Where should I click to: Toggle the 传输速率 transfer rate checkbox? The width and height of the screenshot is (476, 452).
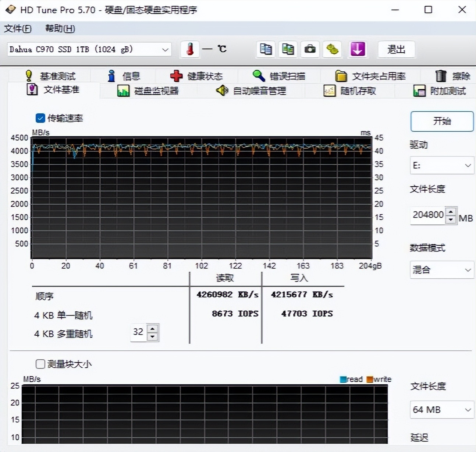[40, 118]
